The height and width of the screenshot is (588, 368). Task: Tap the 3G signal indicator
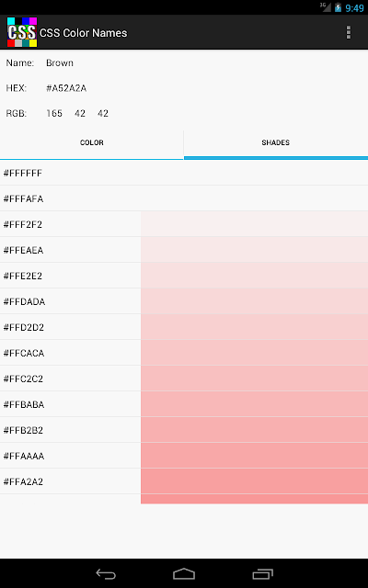pos(326,7)
